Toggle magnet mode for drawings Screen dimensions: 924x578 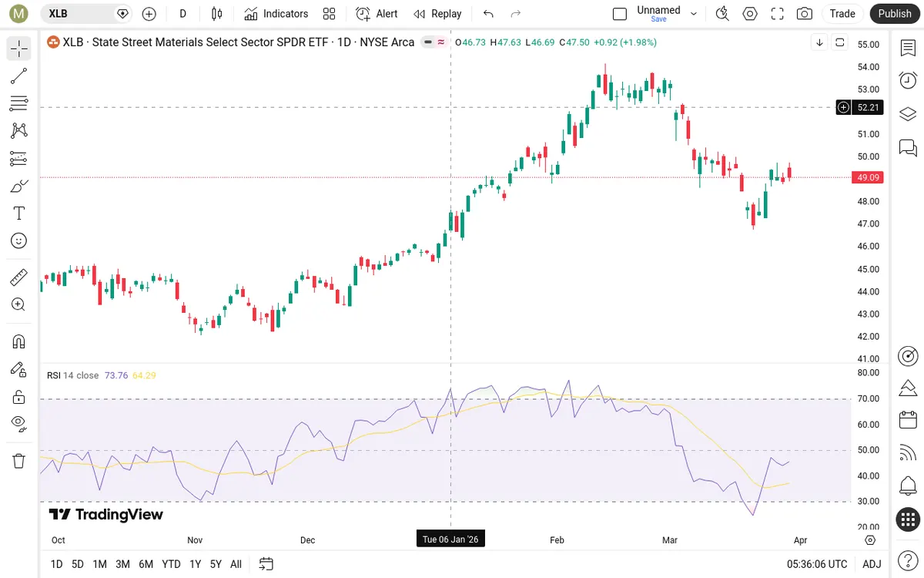tap(19, 341)
